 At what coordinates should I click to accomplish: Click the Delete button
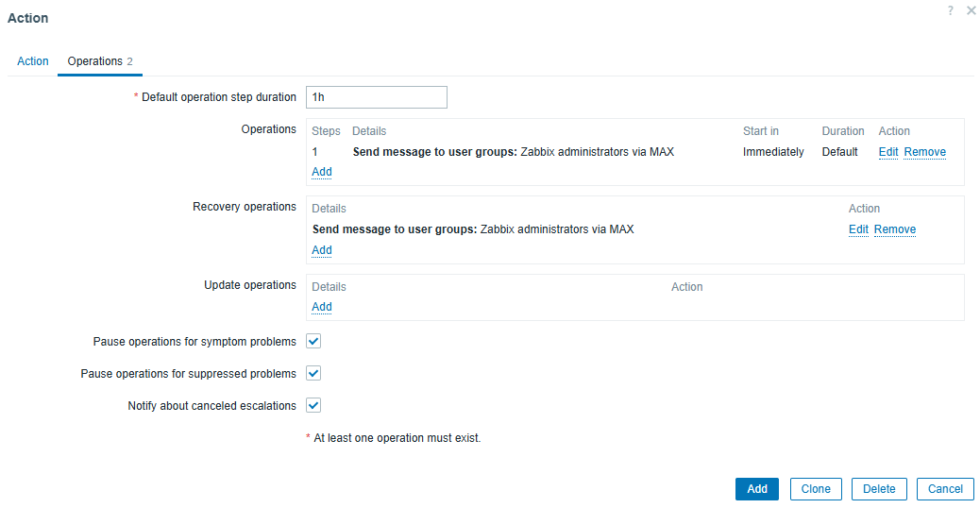click(x=879, y=489)
